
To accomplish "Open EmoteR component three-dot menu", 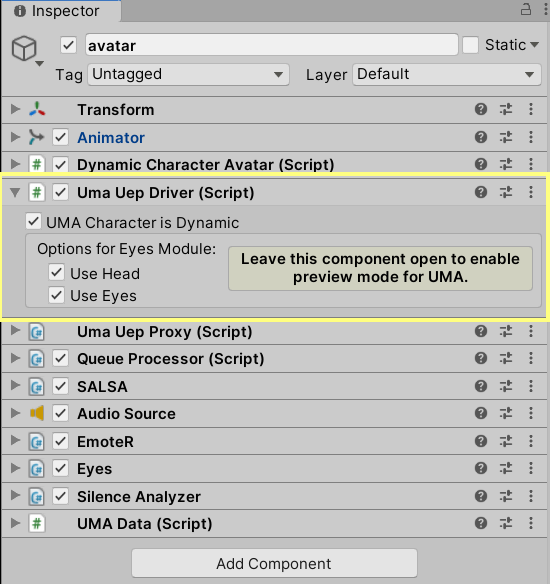I will coord(531,441).
